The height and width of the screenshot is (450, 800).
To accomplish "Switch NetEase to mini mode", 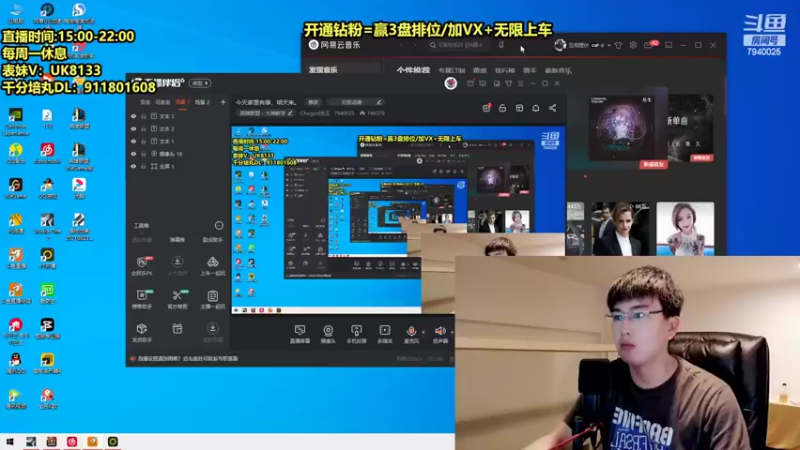I will click(x=668, y=45).
